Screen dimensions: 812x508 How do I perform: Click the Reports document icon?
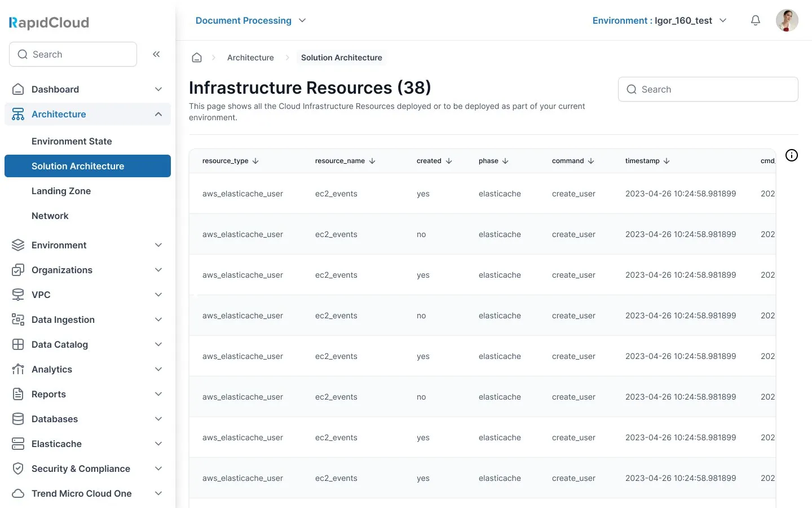(x=18, y=394)
